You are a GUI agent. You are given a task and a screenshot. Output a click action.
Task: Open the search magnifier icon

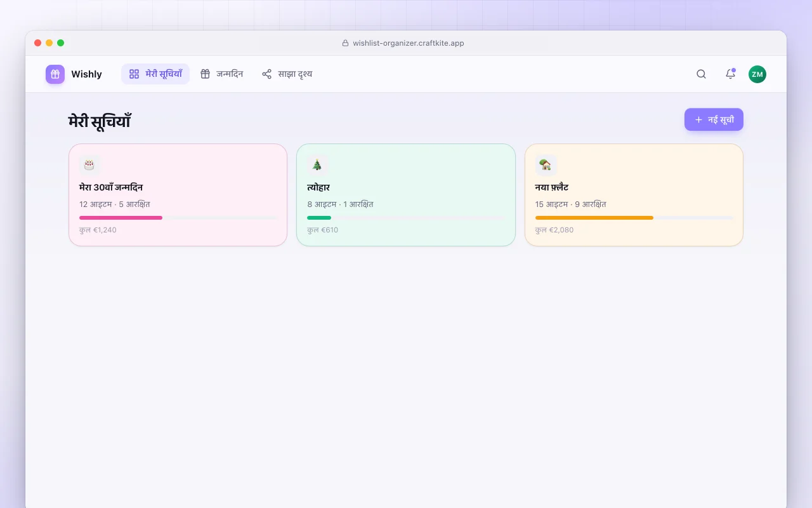pos(701,74)
